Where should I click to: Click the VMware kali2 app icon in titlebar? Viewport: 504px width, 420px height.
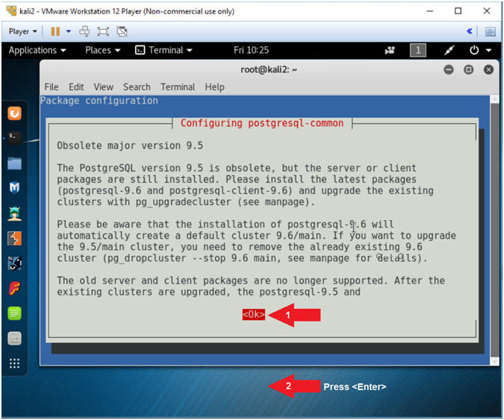point(11,11)
